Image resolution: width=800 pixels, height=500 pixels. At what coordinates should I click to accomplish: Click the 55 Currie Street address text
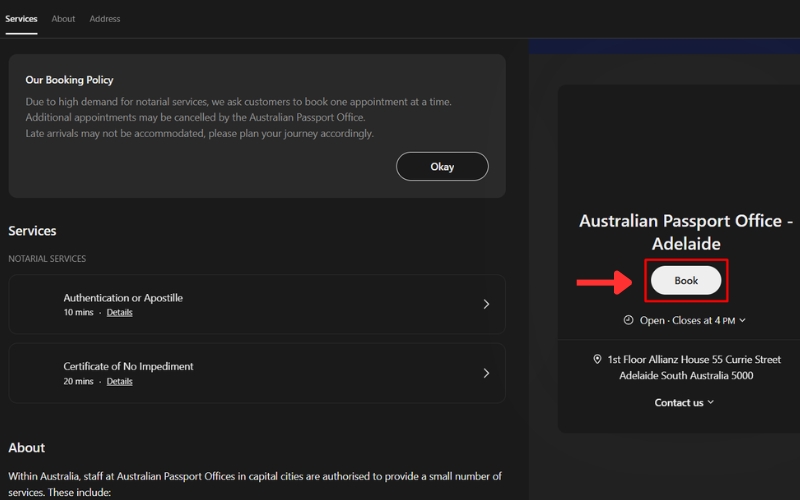click(x=694, y=359)
